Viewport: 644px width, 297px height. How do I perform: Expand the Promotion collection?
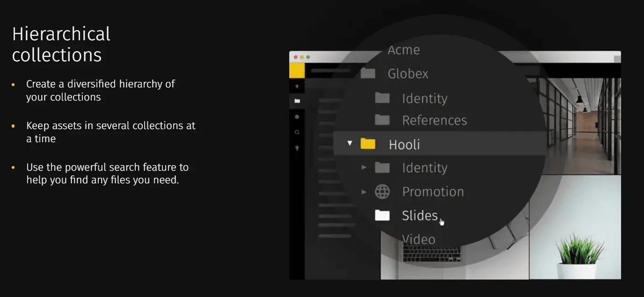tap(365, 191)
